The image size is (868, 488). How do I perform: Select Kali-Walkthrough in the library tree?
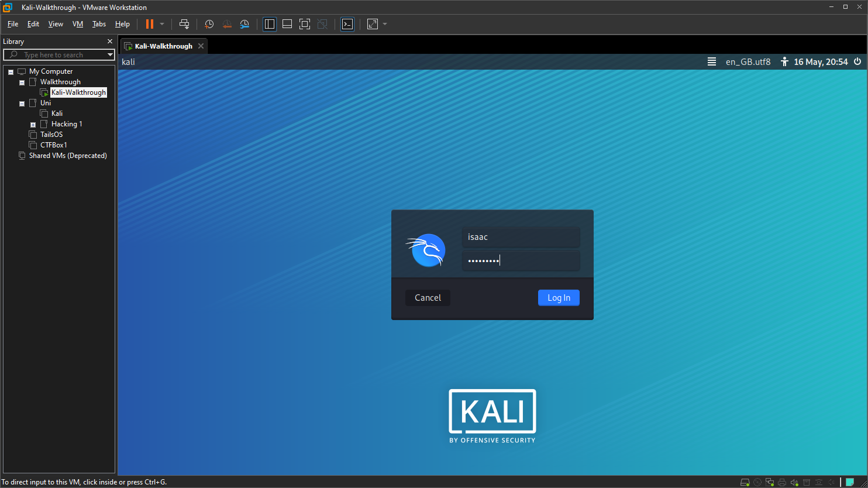click(x=78, y=92)
